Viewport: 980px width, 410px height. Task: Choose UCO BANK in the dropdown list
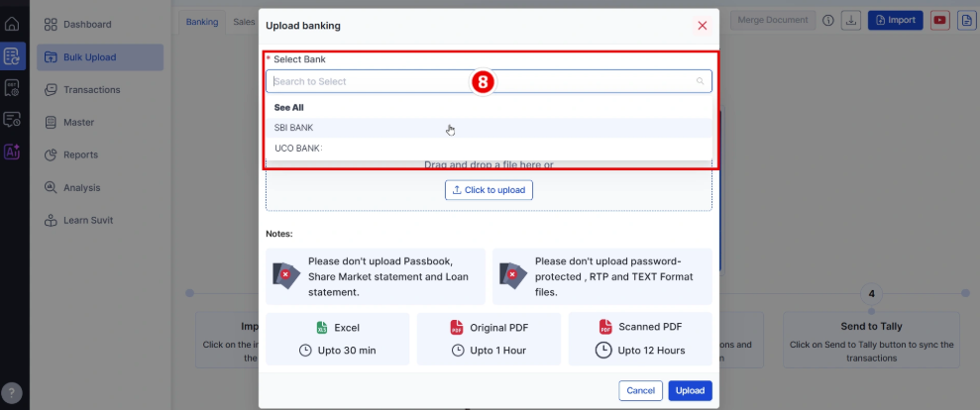point(297,149)
